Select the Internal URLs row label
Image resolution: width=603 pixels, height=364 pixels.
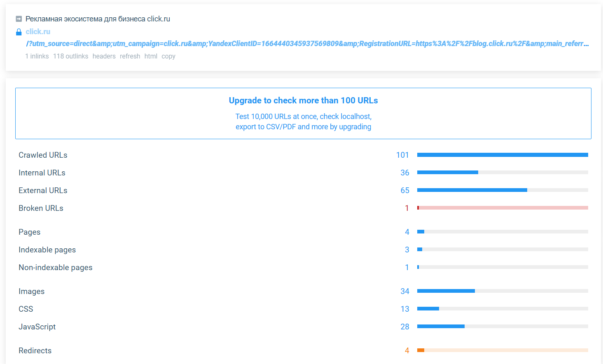pos(42,173)
